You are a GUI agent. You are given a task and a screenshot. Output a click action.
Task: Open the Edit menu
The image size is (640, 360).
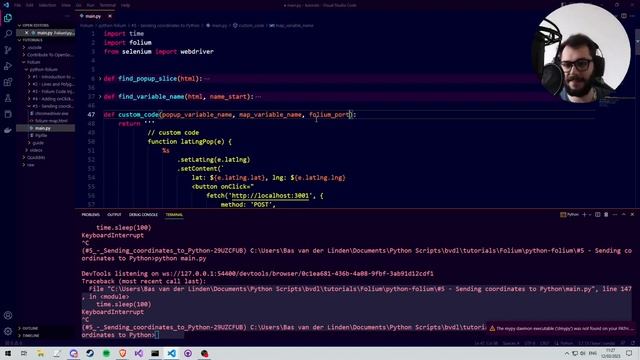pos(29,5)
